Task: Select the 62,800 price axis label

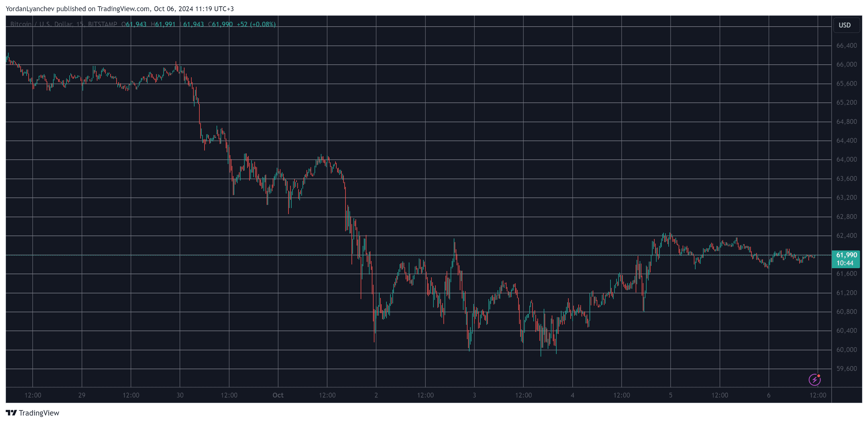Action: pos(847,216)
